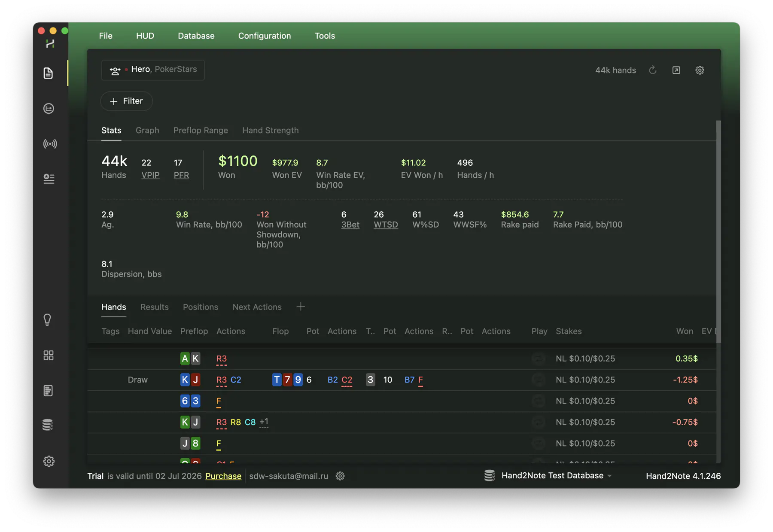773x532 pixels.
Task: Switch to the Preflop Range tab
Action: click(x=201, y=130)
